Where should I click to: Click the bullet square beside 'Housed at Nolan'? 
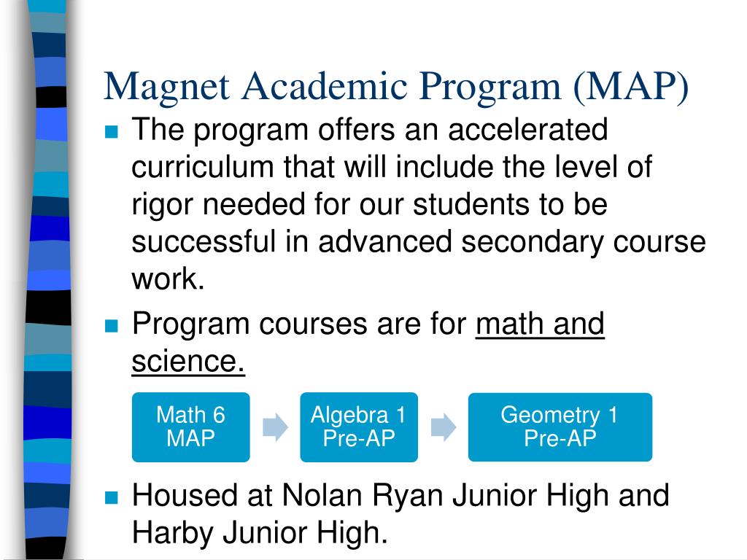point(111,498)
